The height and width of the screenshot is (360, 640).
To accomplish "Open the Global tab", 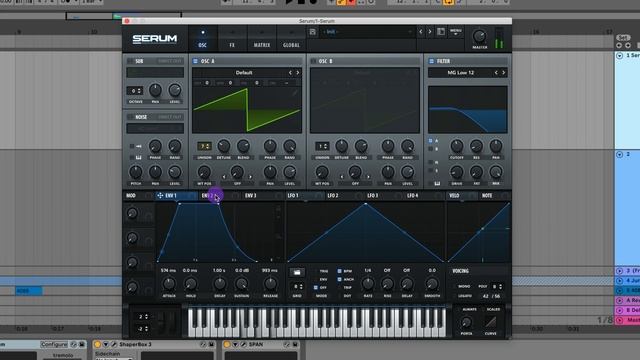I will [291, 39].
